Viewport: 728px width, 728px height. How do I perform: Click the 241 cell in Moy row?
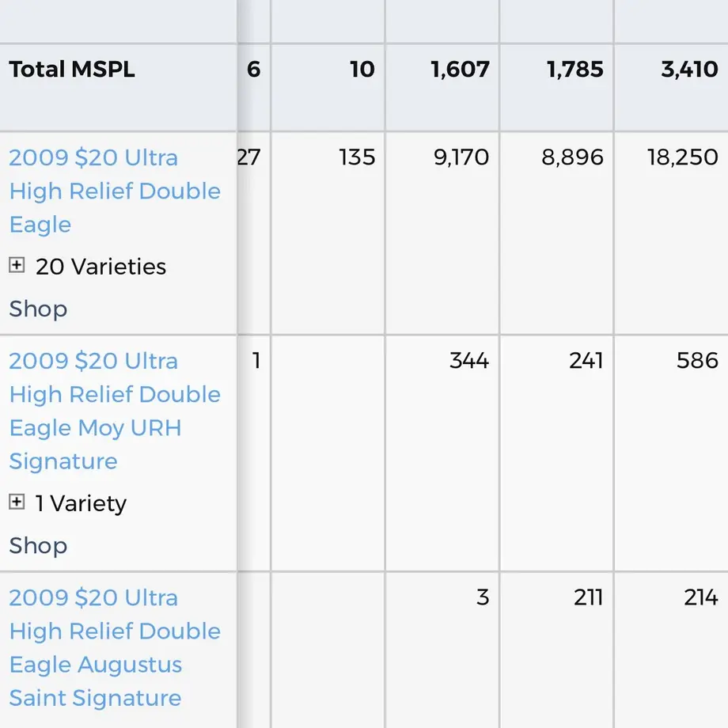pyautogui.click(x=586, y=360)
